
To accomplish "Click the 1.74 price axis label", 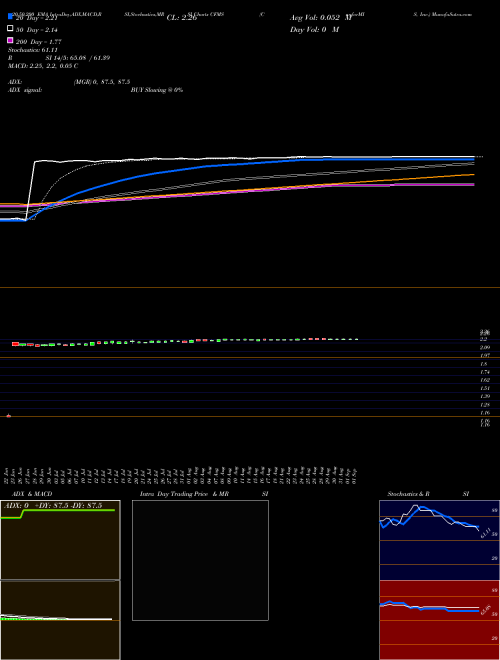I will pos(485,372).
